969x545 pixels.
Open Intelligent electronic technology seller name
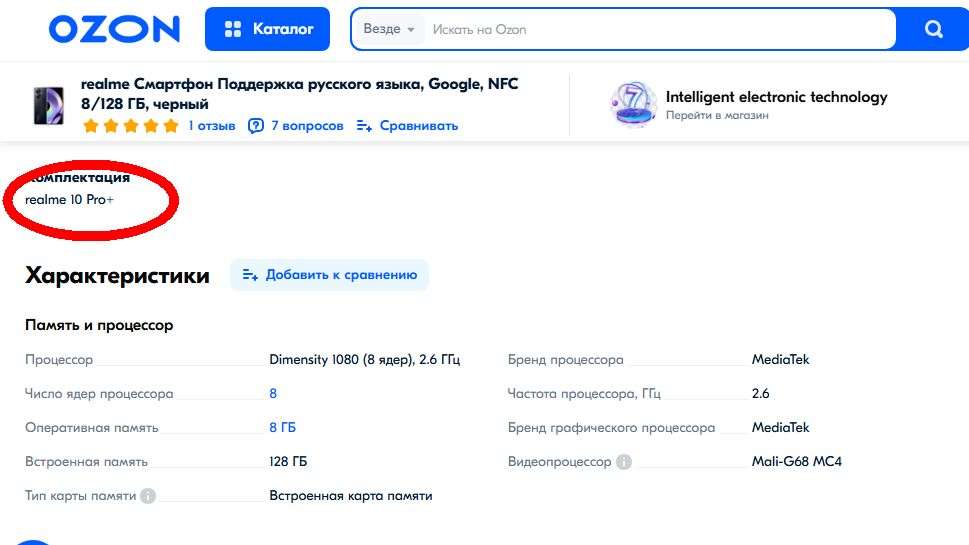(776, 97)
